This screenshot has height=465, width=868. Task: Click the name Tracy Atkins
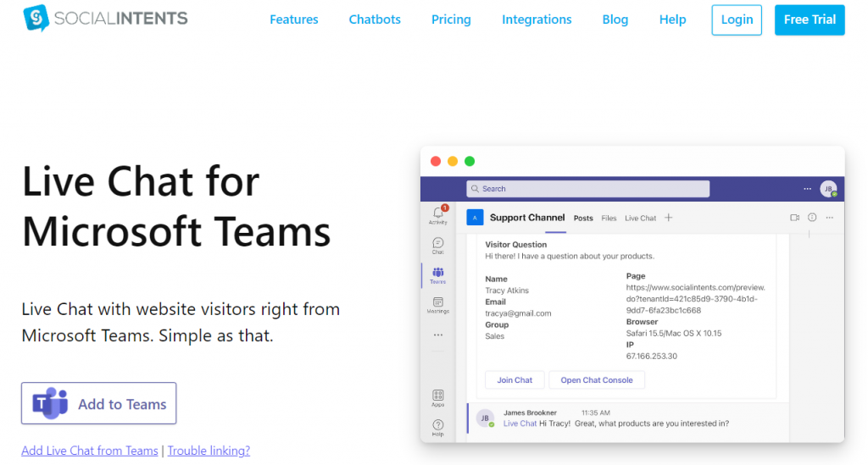pyautogui.click(x=507, y=291)
